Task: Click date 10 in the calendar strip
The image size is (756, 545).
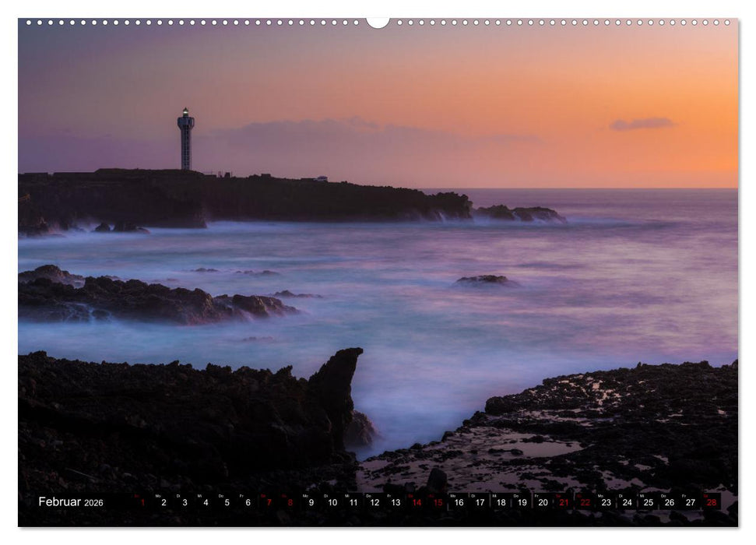Action: [x=332, y=501]
